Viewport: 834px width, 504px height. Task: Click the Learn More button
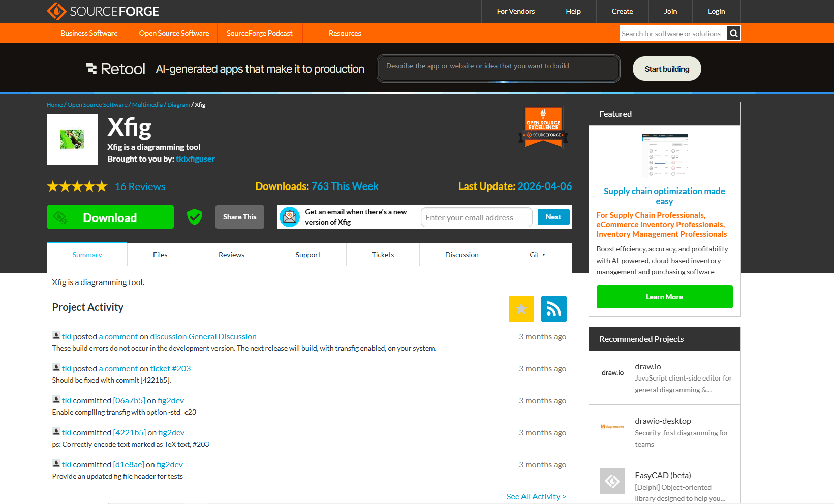(665, 297)
